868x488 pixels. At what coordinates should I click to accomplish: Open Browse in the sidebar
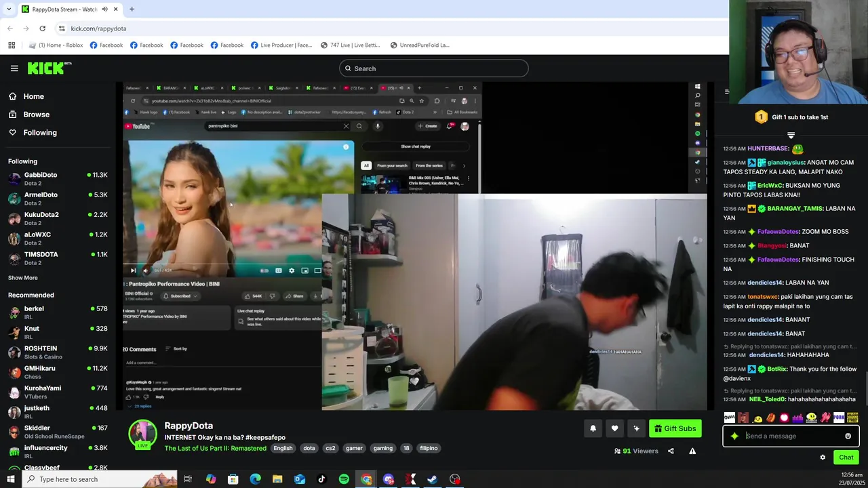(36, 115)
